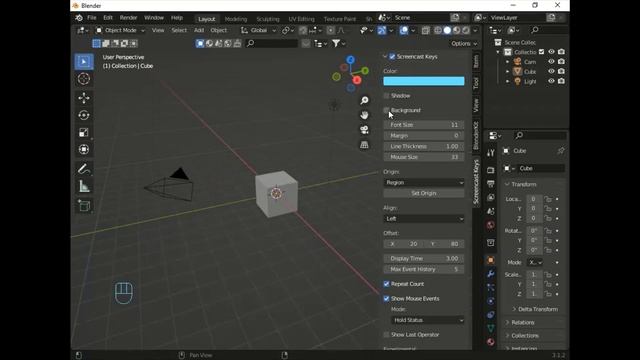Enable Show Last Operator checkbox

[386, 335]
